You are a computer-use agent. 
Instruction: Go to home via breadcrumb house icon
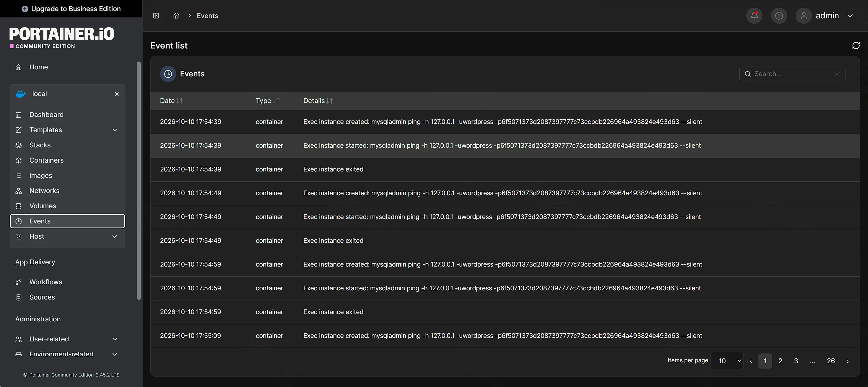pyautogui.click(x=176, y=16)
